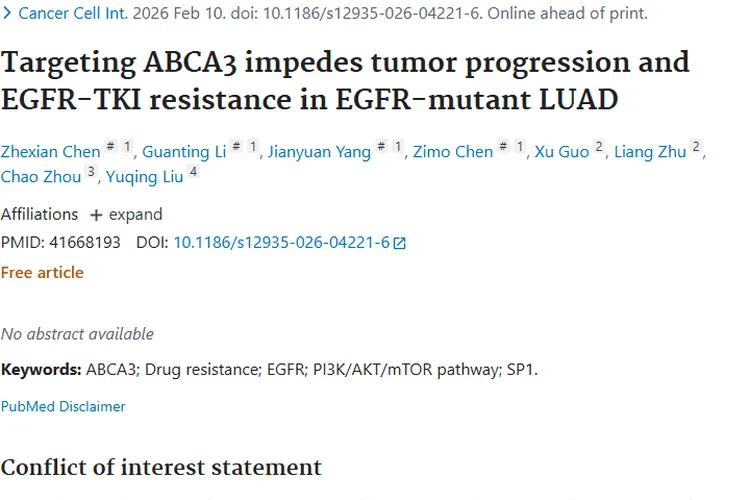
Task: Show affiliation 2 next to Liang Zhu
Action: coord(696,147)
